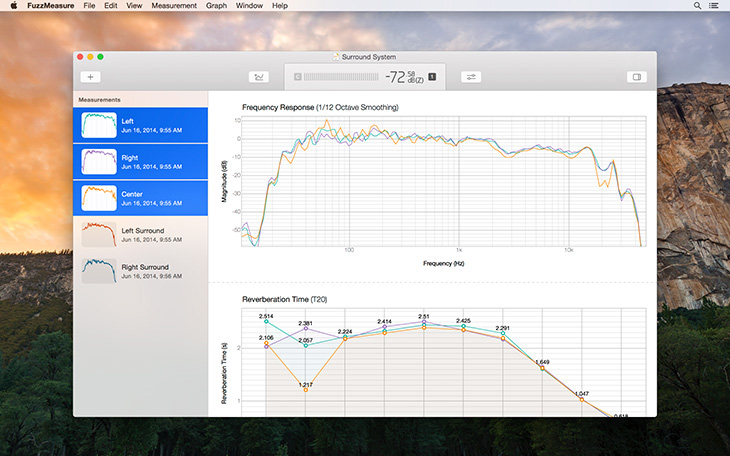This screenshot has width=730, height=456.
Task: Click the C weighting indicator in level meter
Action: tap(297, 77)
